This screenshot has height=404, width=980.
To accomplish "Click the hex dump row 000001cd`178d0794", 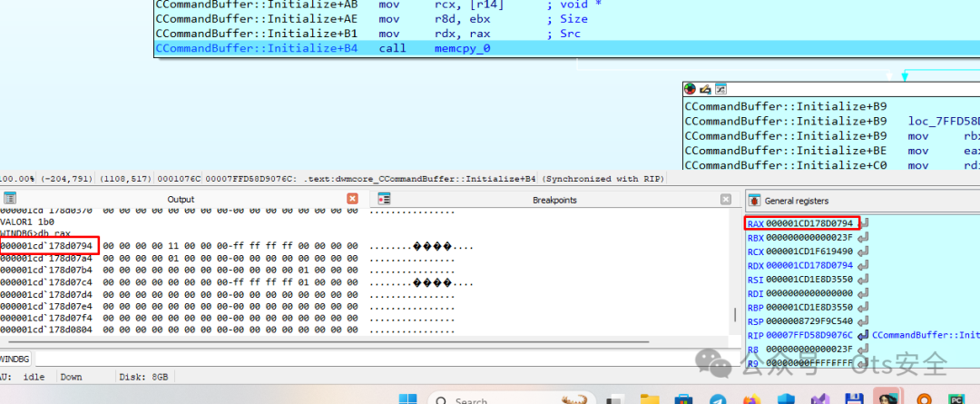I will [238, 246].
